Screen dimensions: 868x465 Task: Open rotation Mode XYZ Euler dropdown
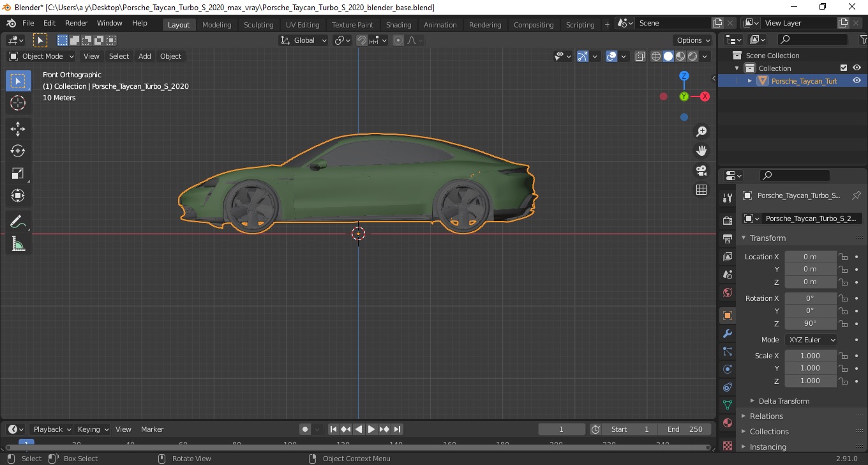[811, 340]
